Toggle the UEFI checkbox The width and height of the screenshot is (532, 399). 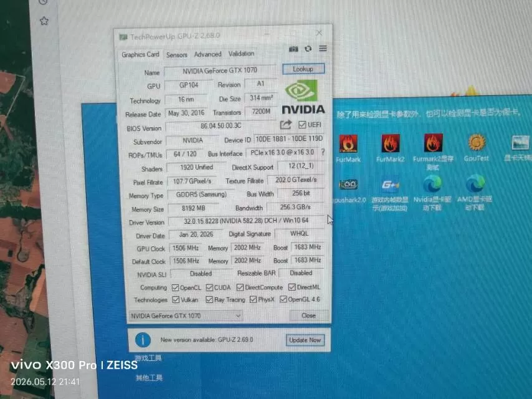(x=302, y=125)
